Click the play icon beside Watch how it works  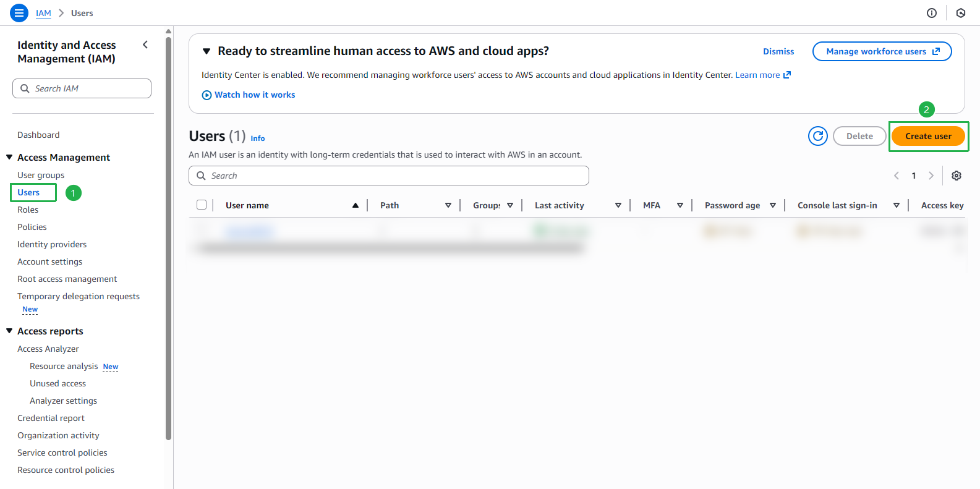(x=207, y=95)
